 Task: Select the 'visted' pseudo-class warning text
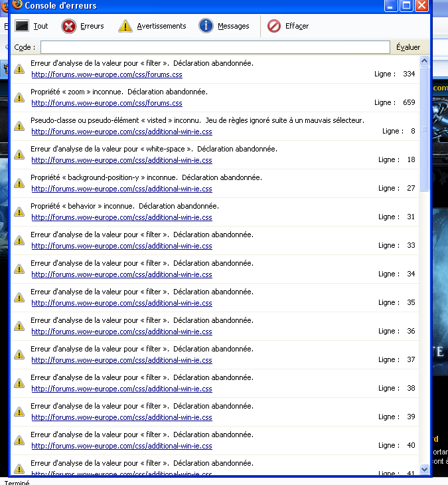[x=197, y=120]
